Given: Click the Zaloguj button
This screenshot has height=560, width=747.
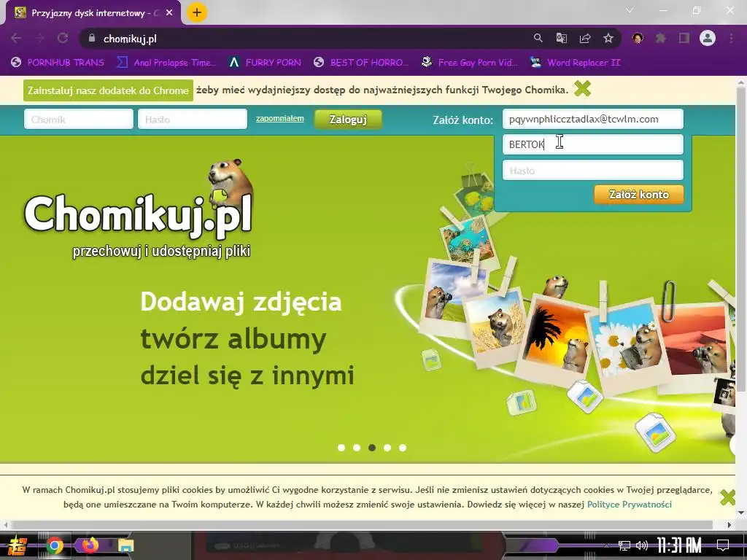Looking at the screenshot, I should tap(348, 119).
